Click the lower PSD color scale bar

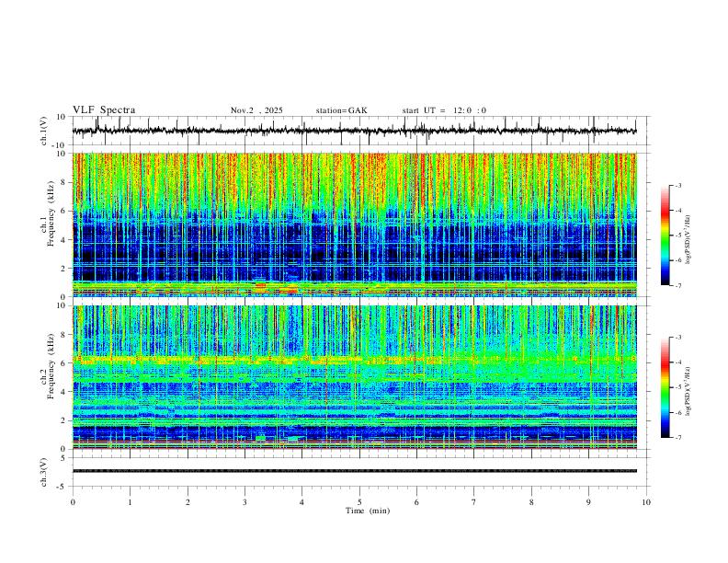[x=665, y=387]
